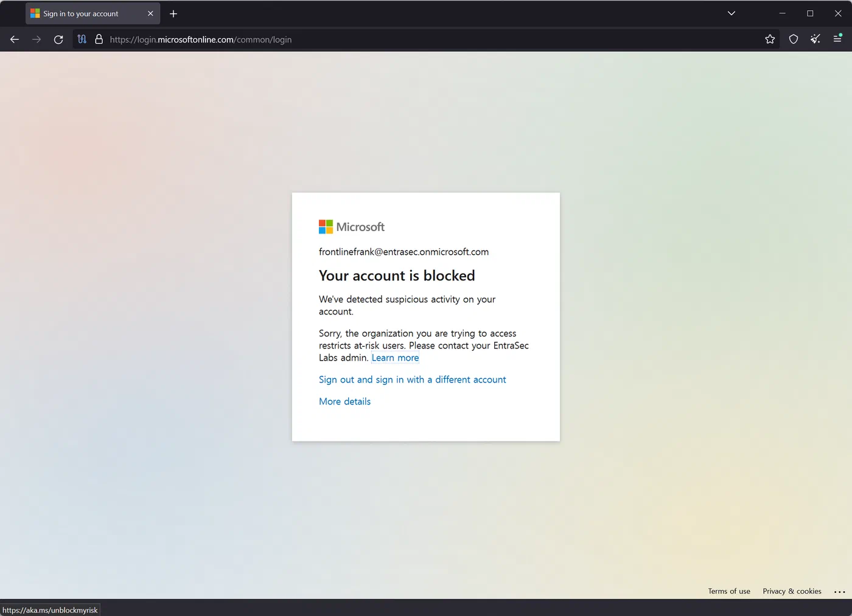The height and width of the screenshot is (616, 852).
Task: Click the Learn more link
Action: pyautogui.click(x=395, y=358)
